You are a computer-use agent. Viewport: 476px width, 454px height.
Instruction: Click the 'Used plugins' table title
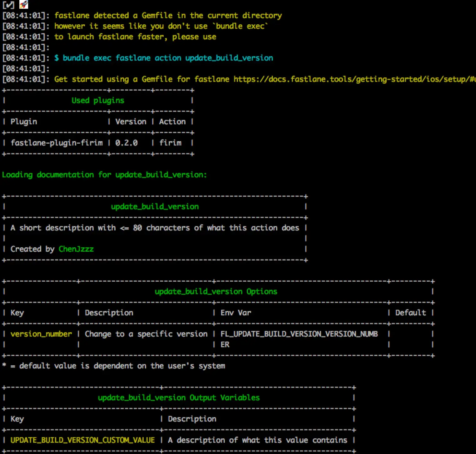pyautogui.click(x=98, y=101)
